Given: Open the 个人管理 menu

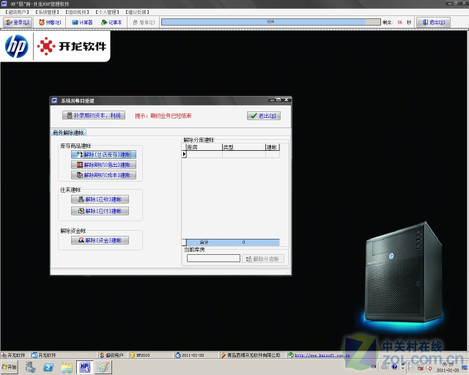Looking at the screenshot, I should 107,12.
